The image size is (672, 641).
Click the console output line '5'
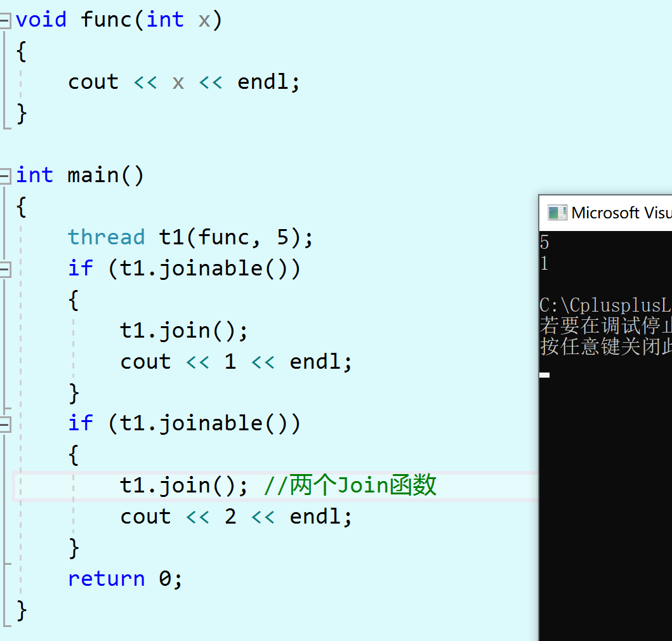544,242
